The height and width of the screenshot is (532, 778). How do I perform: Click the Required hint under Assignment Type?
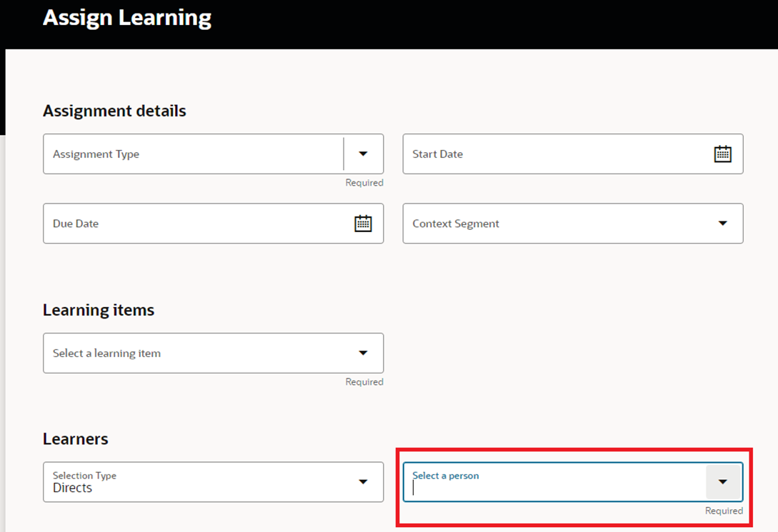click(x=364, y=183)
